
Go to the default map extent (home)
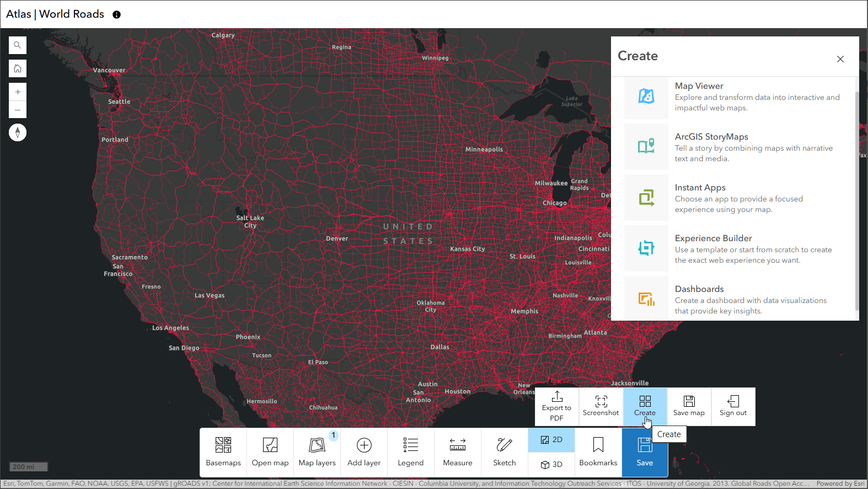tap(18, 68)
